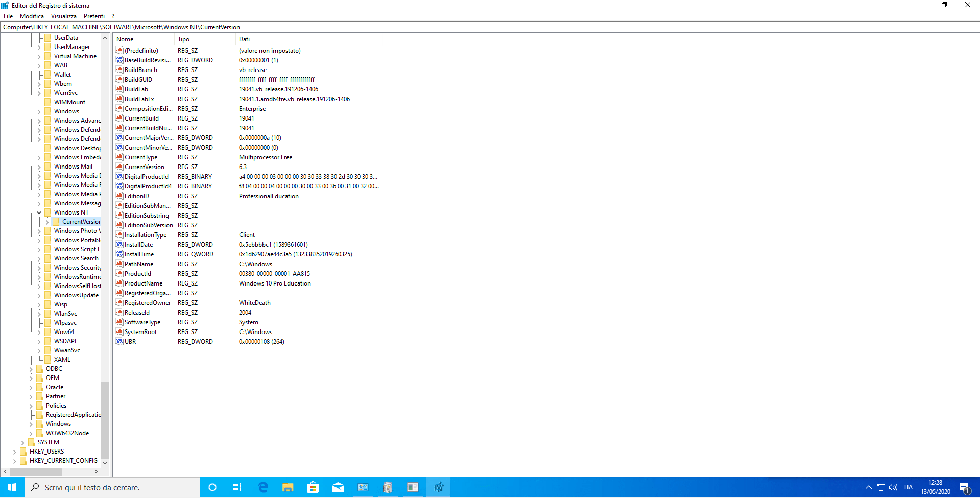Expand the ODBC key

click(x=31, y=369)
